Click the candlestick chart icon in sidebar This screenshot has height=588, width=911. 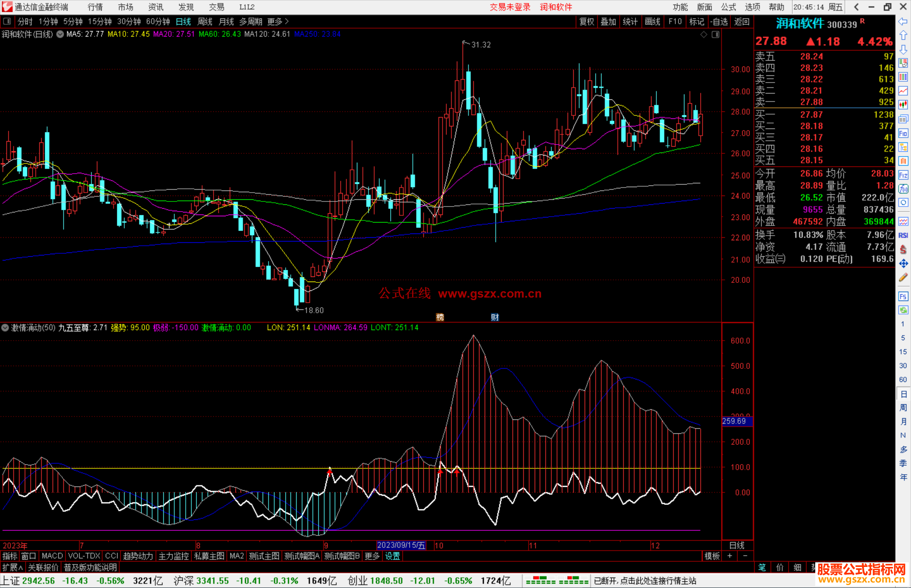pos(903,105)
